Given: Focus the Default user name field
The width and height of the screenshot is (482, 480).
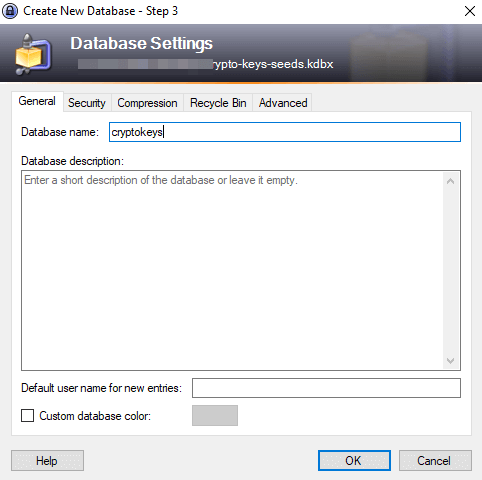Looking at the screenshot, I should [x=326, y=388].
